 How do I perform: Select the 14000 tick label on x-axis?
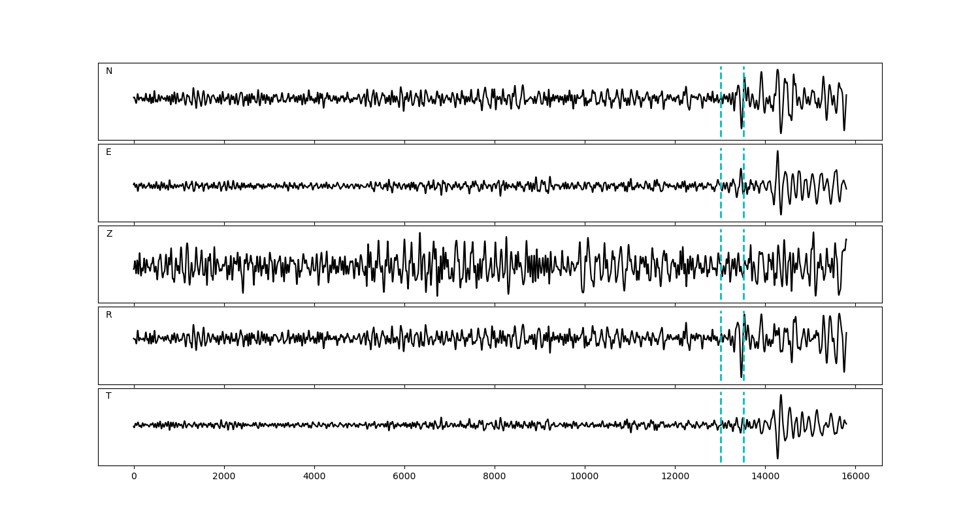point(765,477)
